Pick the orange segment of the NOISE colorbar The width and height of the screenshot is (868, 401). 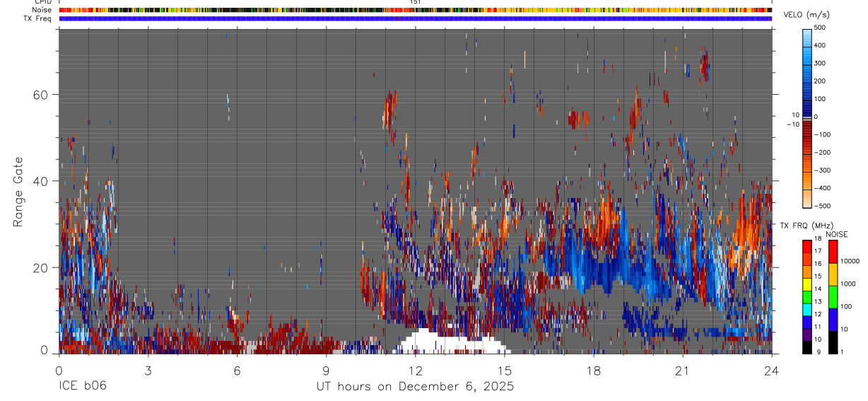tap(833, 274)
